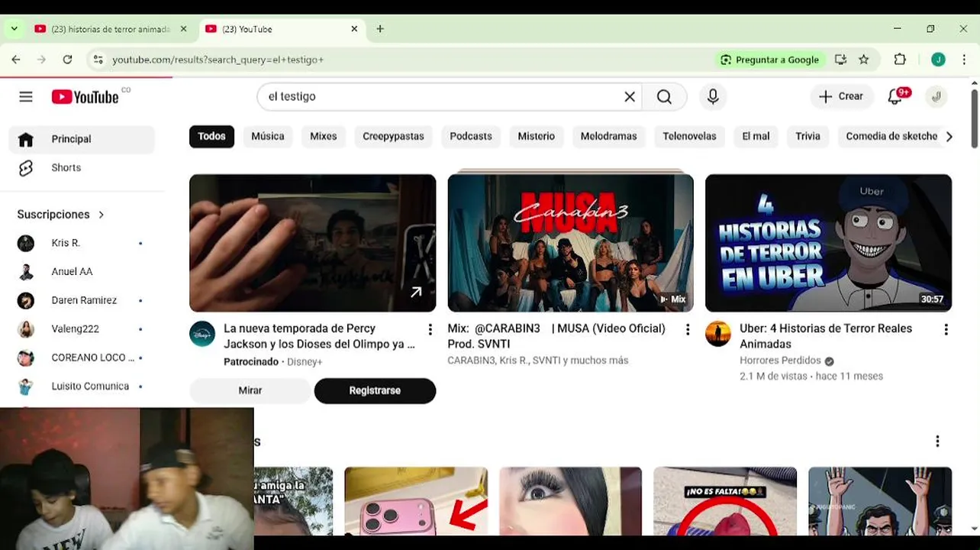
Task: Click the YouTube logo
Action: tap(85, 96)
